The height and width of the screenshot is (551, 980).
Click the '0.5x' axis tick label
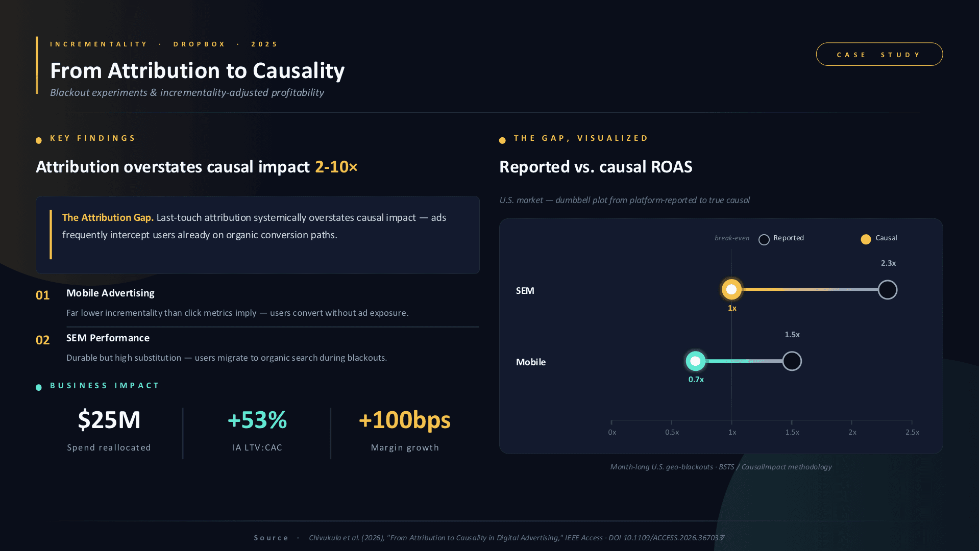point(672,432)
